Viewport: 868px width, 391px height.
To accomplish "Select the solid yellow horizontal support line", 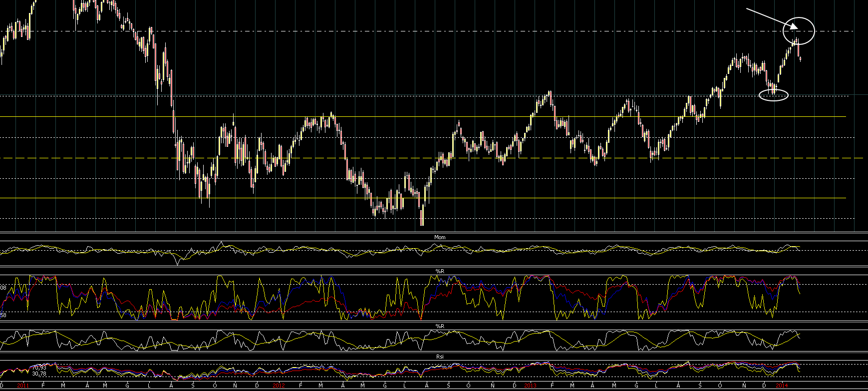I will tap(423, 198).
